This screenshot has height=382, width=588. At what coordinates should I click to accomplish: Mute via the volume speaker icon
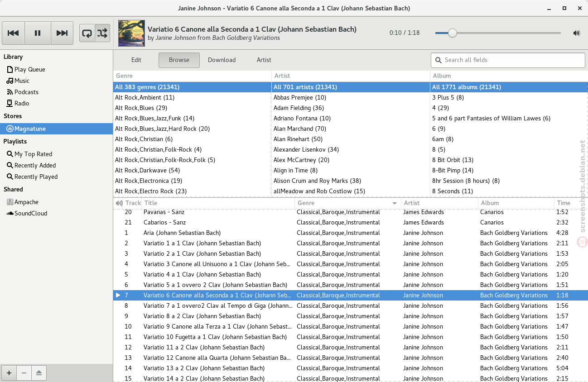[x=576, y=33]
